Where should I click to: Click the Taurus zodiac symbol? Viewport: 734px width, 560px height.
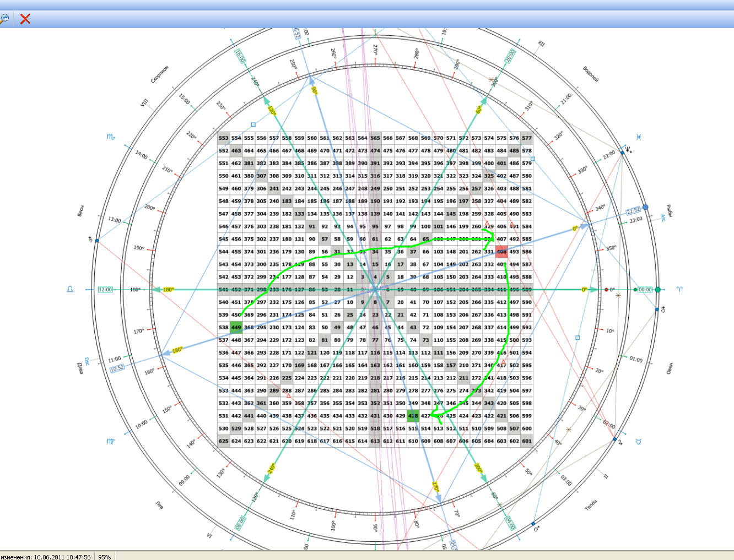tap(639, 442)
